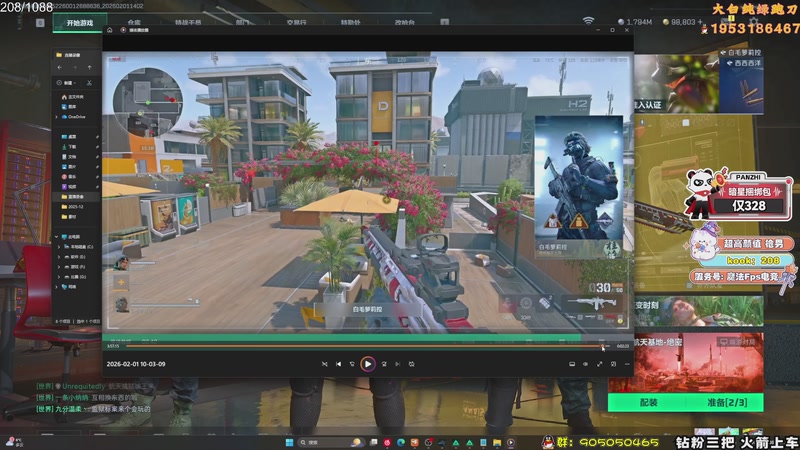Image resolution: width=800 pixels, height=450 pixels.
Task: Enter fullscreen mode in media player
Action: pyautogui.click(x=599, y=364)
